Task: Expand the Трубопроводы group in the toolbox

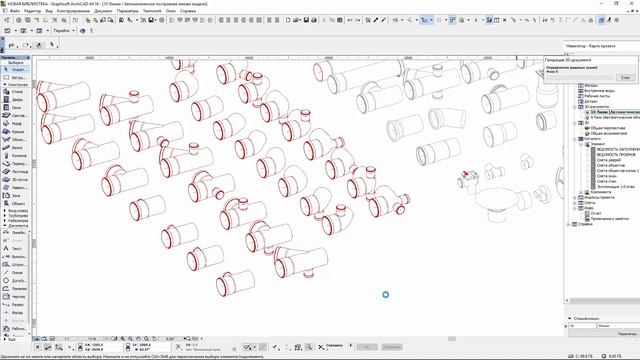Action: pyautogui.click(x=4, y=216)
